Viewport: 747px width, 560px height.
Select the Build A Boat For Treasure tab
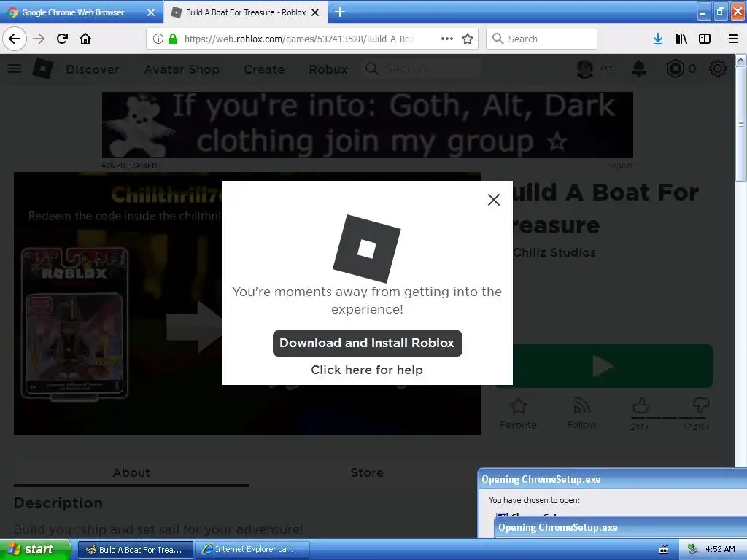[x=245, y=12]
